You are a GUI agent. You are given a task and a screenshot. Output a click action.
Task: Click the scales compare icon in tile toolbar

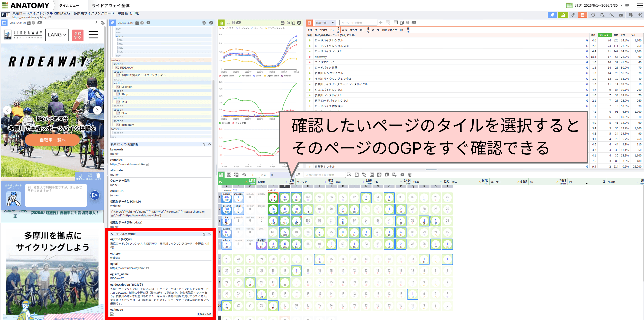244,175
